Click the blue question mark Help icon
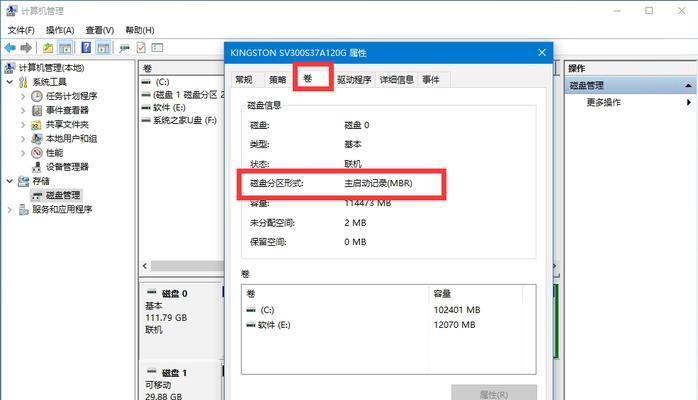Screen dimensions: 698x400 pyautogui.click(x=86, y=48)
